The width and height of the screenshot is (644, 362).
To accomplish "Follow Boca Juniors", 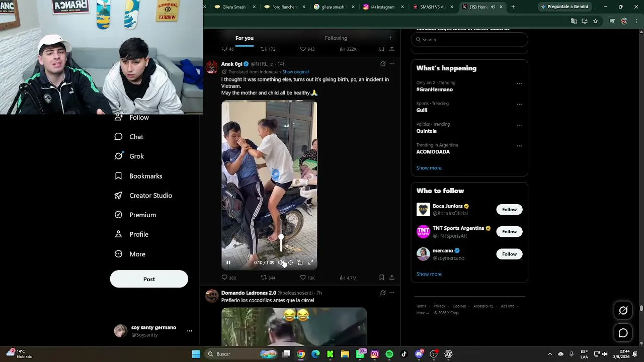I will (509, 210).
